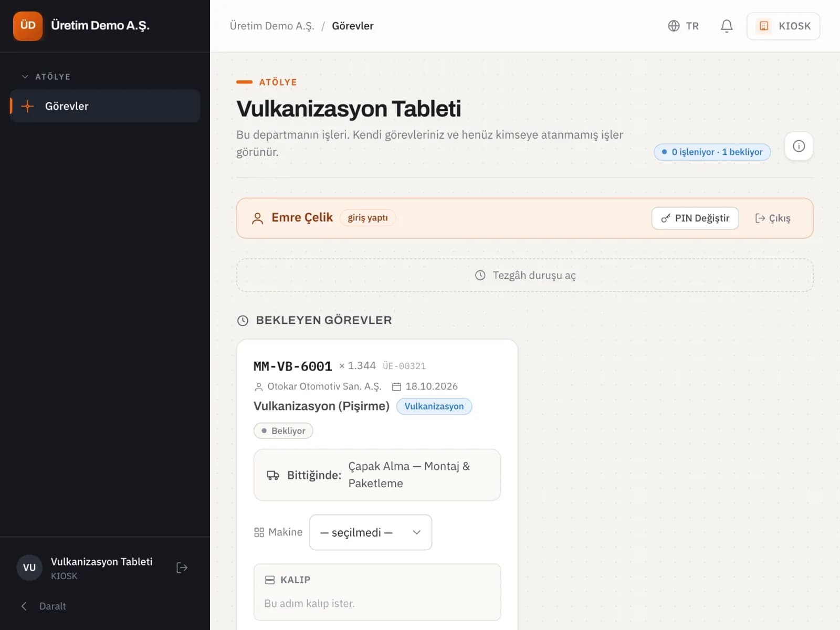Click Tezgâh duruşu aç button

(x=525, y=275)
